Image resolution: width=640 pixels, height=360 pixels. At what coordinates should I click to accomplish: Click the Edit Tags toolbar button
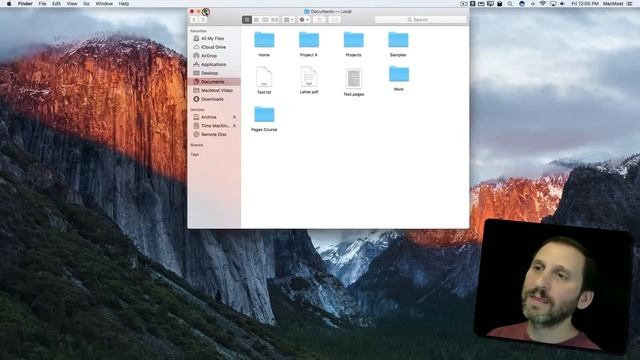point(334,20)
